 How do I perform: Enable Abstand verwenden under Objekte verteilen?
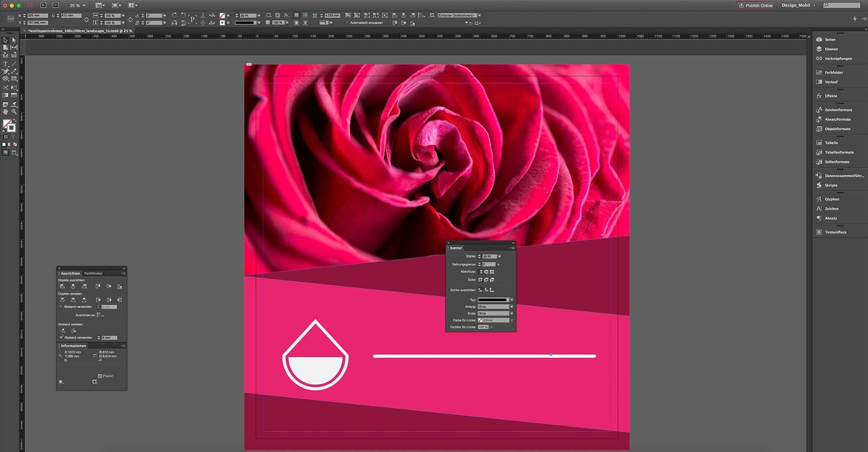[x=61, y=307]
